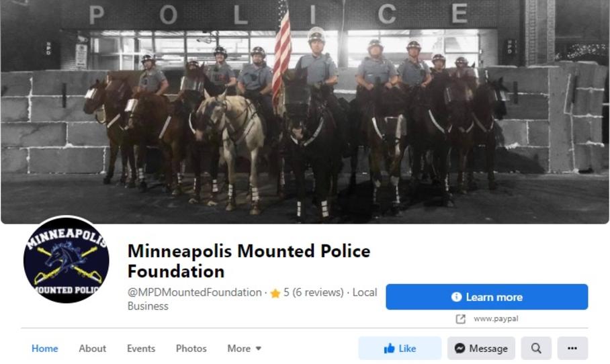Switch to the About tab
The image size is (610, 364).
92,349
